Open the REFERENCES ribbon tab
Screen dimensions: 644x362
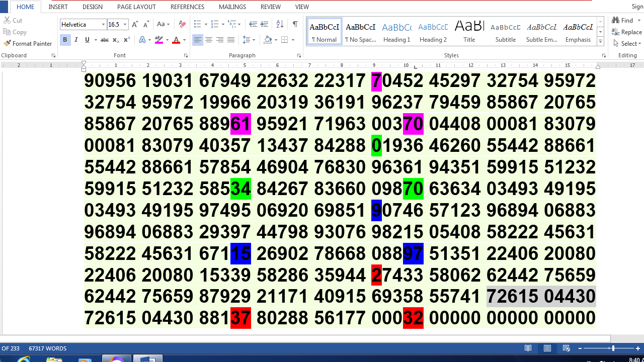(187, 7)
